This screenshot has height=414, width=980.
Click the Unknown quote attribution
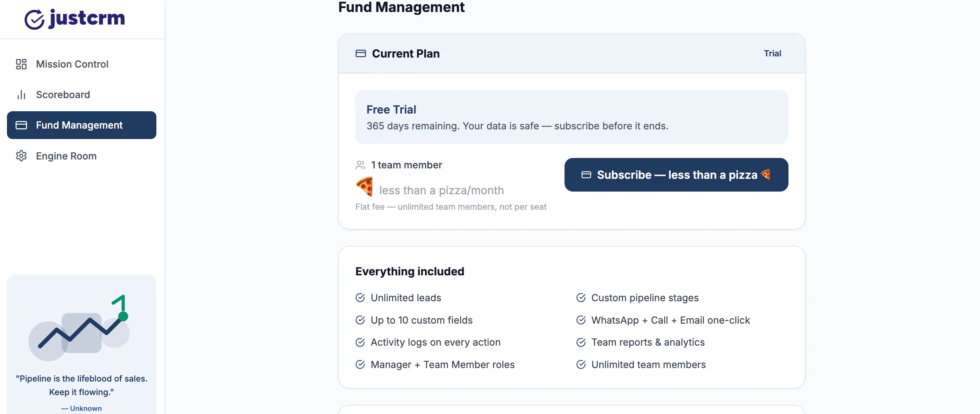[x=81, y=409]
